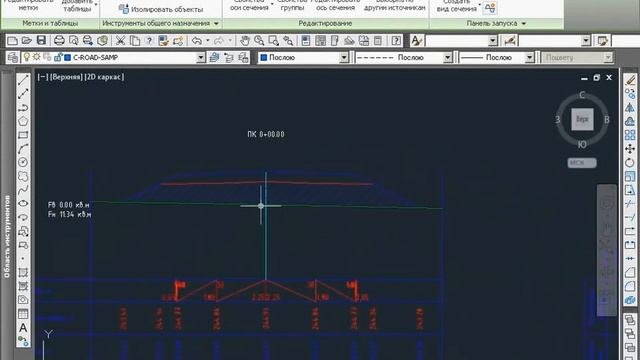This screenshot has height=360, width=640.
Task: Select the Rectangle draw tool
Action: coord(23,135)
